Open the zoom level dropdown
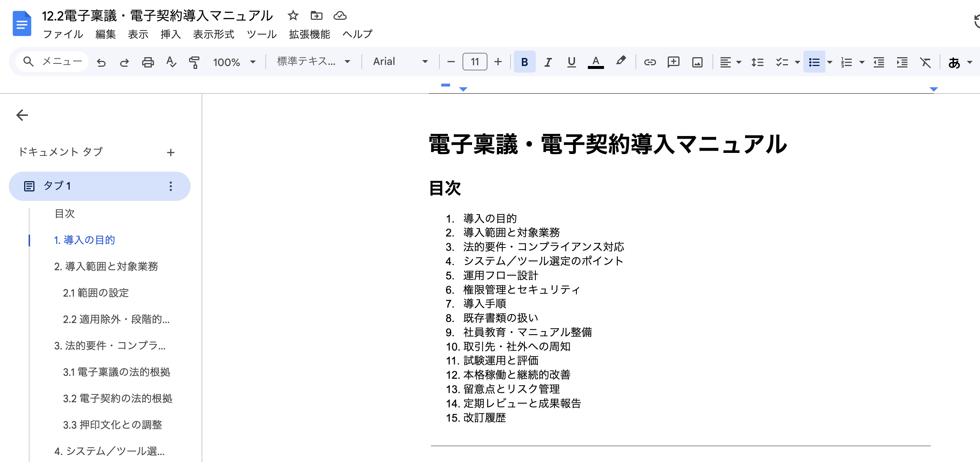Viewport: 980px width, 462px height. pyautogui.click(x=233, y=62)
